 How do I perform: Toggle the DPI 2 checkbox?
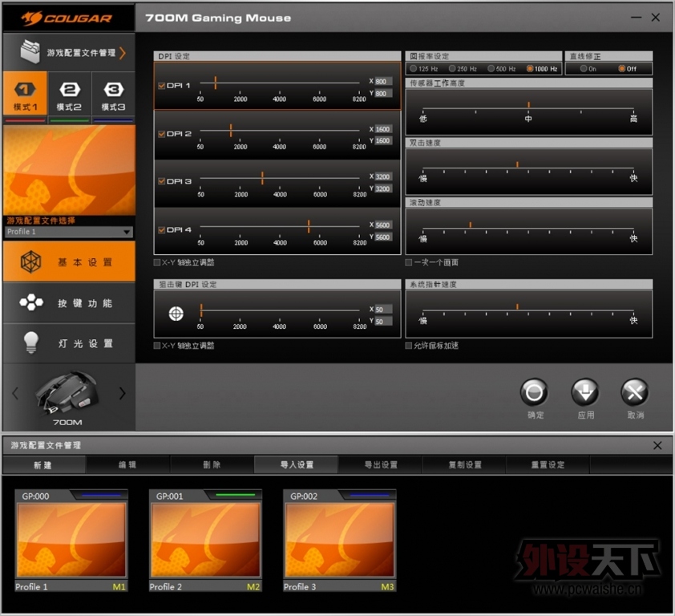point(161,134)
